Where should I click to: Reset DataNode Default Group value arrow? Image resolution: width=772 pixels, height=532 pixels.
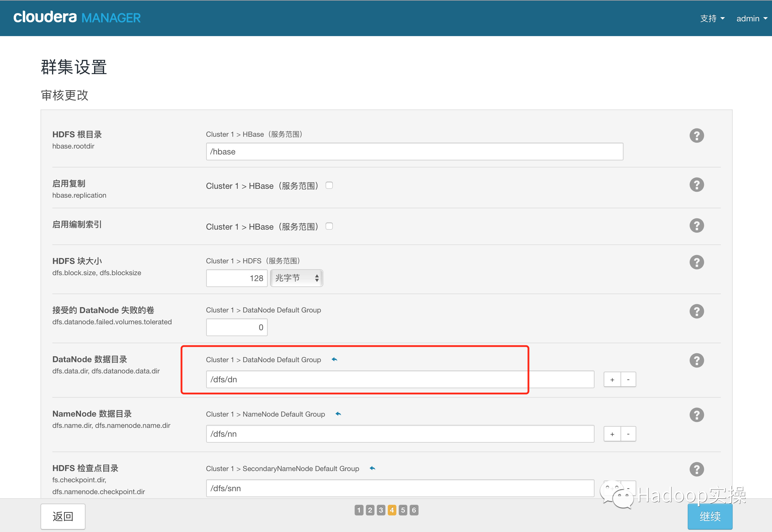click(335, 359)
